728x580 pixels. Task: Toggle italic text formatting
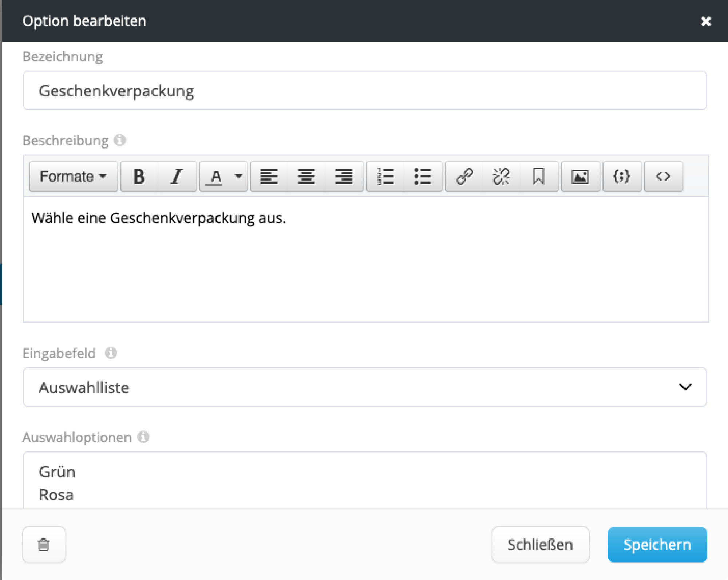177,177
